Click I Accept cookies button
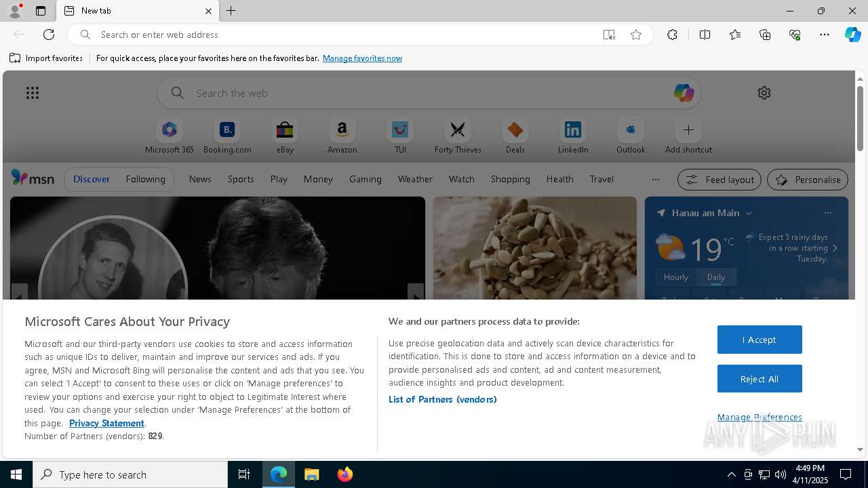 tap(759, 340)
